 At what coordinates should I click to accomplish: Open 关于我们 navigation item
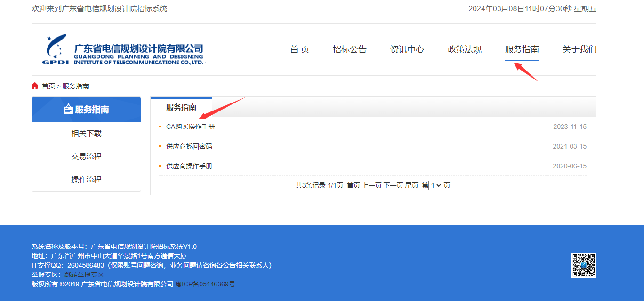tap(579, 49)
